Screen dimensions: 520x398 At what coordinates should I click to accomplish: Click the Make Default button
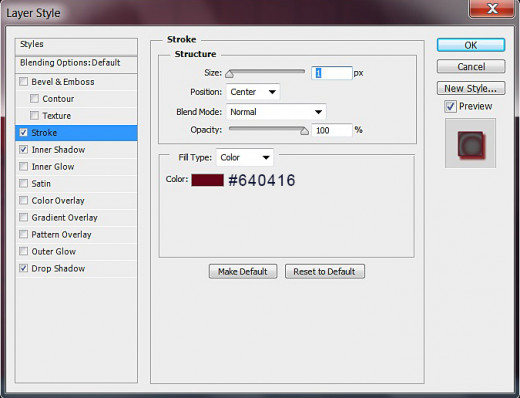pos(243,272)
